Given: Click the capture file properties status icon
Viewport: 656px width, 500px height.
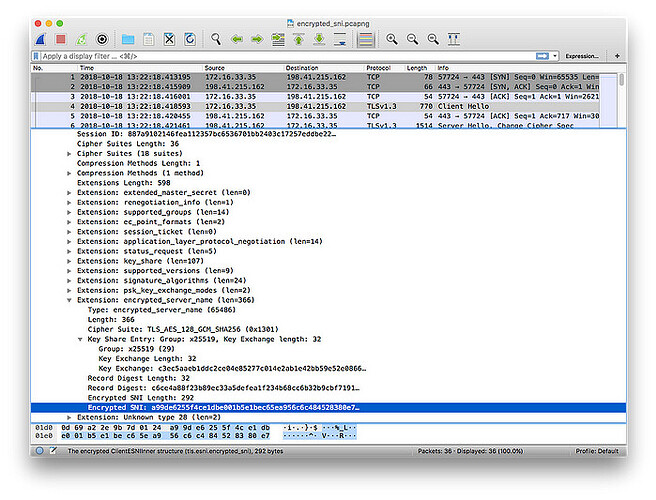Looking at the screenshot, I should pyautogui.click(x=53, y=451).
